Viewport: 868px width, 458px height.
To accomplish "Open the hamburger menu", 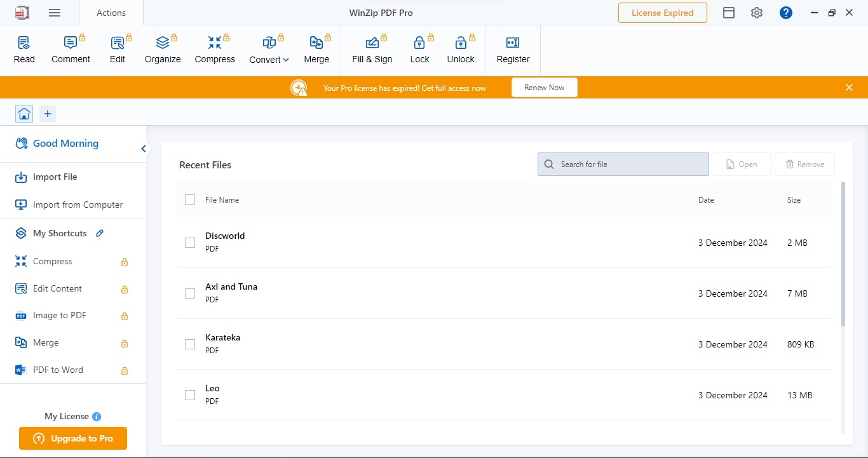I will pyautogui.click(x=55, y=13).
